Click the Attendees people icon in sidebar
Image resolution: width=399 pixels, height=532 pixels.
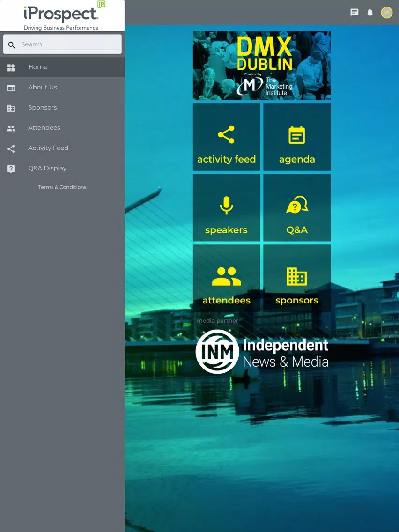click(11, 128)
